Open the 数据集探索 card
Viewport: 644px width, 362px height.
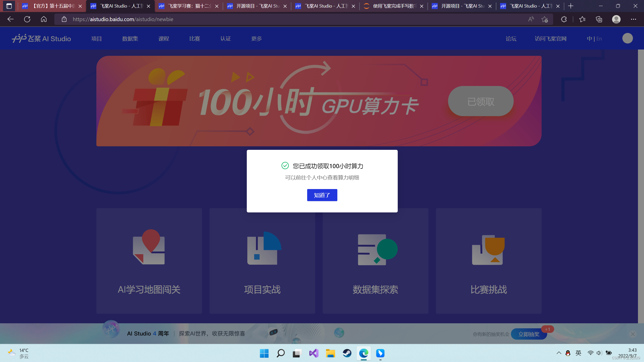[x=375, y=261]
